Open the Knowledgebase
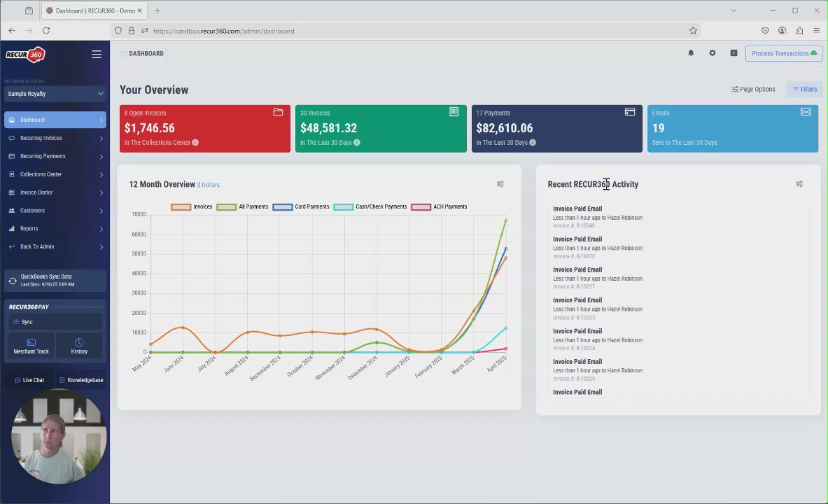This screenshot has width=828, height=504. (80, 380)
